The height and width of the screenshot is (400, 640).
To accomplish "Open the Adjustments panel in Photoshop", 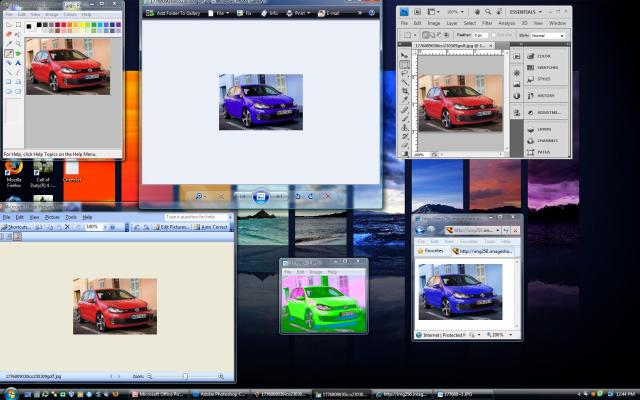I will coord(544,112).
